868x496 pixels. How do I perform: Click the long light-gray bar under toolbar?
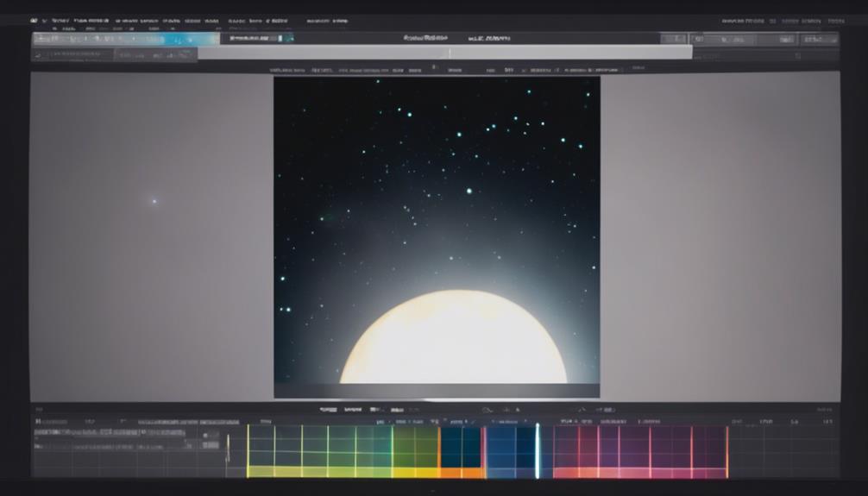pos(445,52)
